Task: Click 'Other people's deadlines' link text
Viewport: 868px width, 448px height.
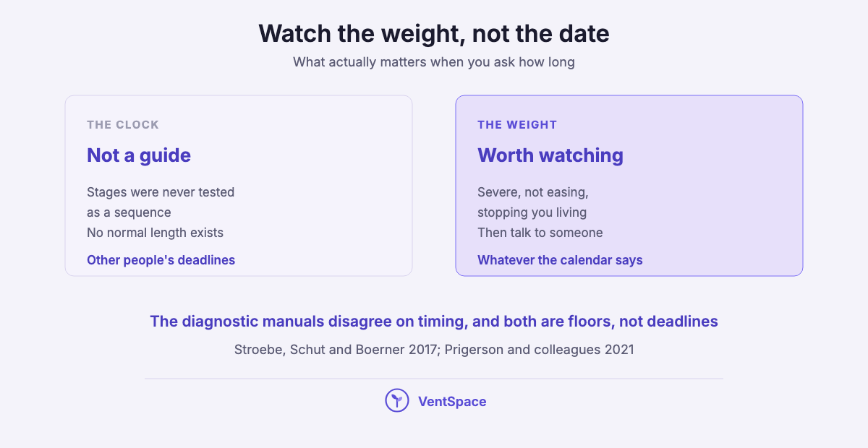Action: (x=161, y=260)
